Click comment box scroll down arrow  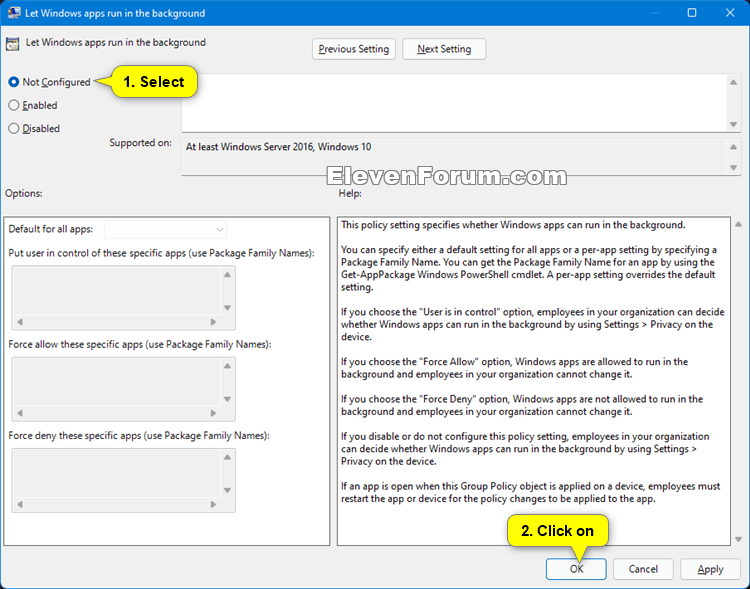click(x=733, y=124)
